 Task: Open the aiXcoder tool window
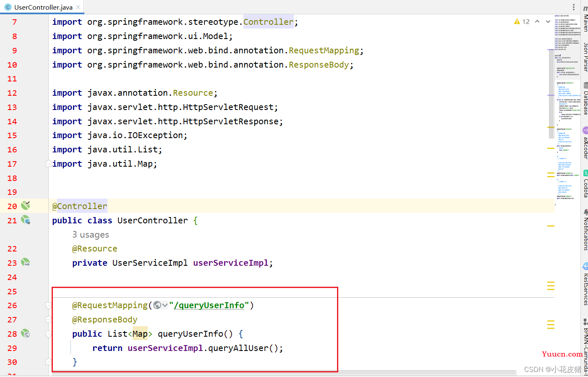585,143
